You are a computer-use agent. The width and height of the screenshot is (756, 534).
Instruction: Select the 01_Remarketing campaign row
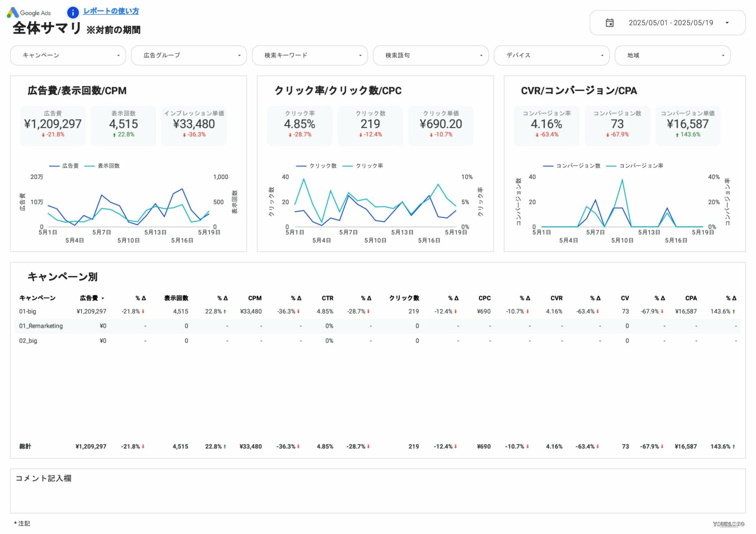pos(41,326)
